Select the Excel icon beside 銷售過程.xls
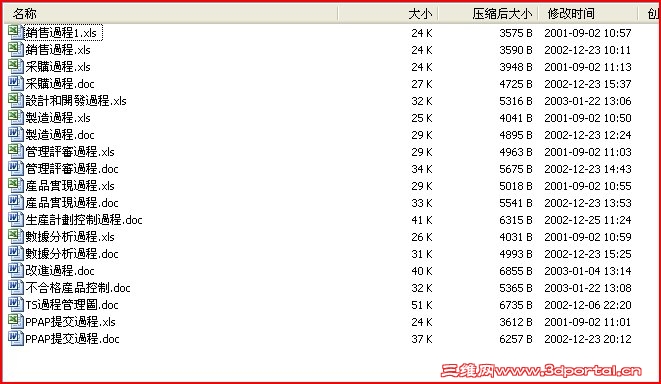This screenshot has height=384, width=661. pos(16,49)
